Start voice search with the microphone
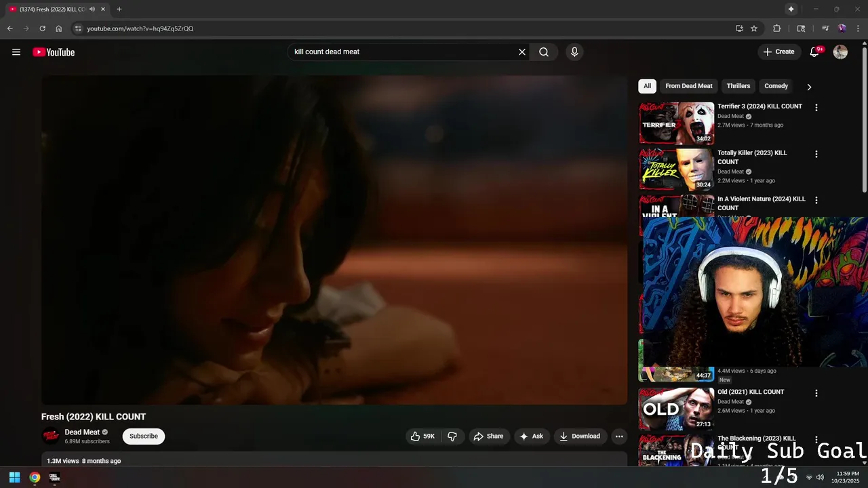 coord(574,52)
